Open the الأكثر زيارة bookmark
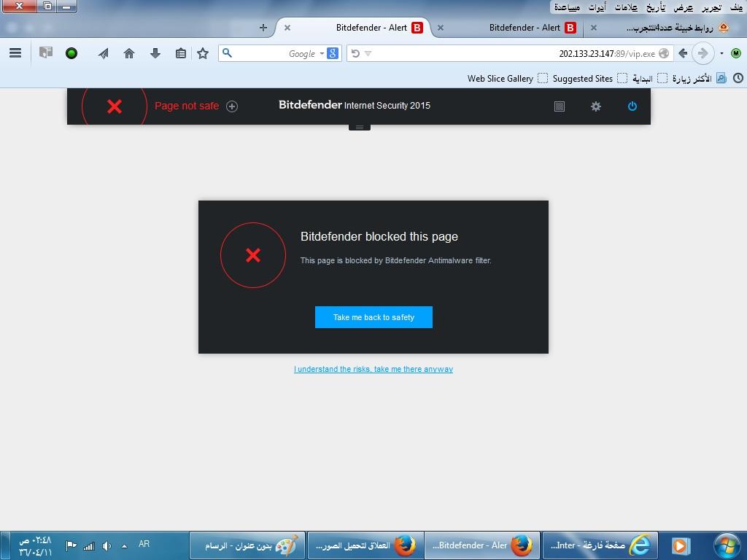This screenshot has height=560, width=747. point(699,78)
